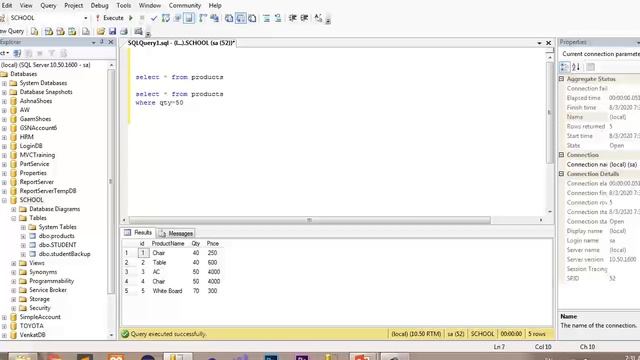
Task: Click the Execute query button
Action: (x=109, y=18)
